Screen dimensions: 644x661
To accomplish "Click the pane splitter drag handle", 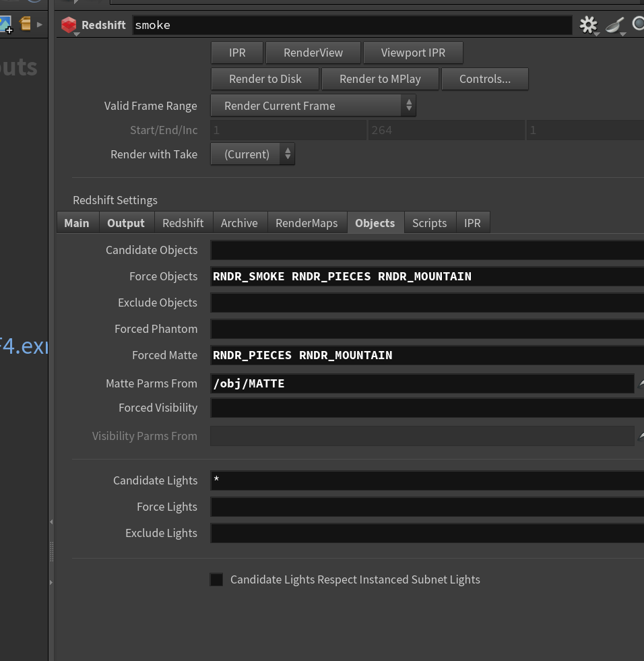I will pos(51,551).
